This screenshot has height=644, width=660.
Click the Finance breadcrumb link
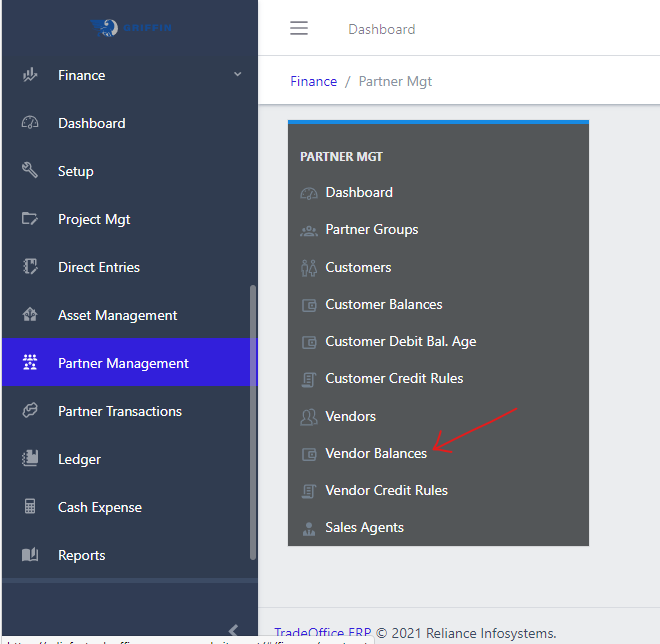[314, 81]
